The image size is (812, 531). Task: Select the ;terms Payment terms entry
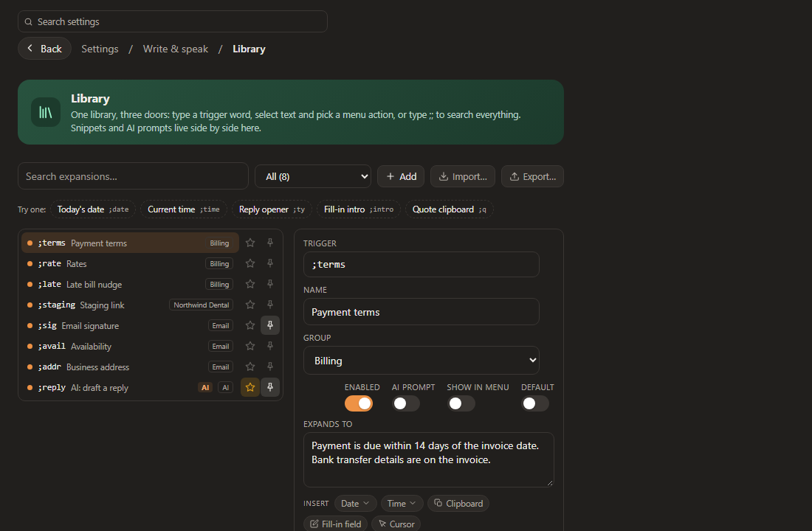[x=130, y=243]
